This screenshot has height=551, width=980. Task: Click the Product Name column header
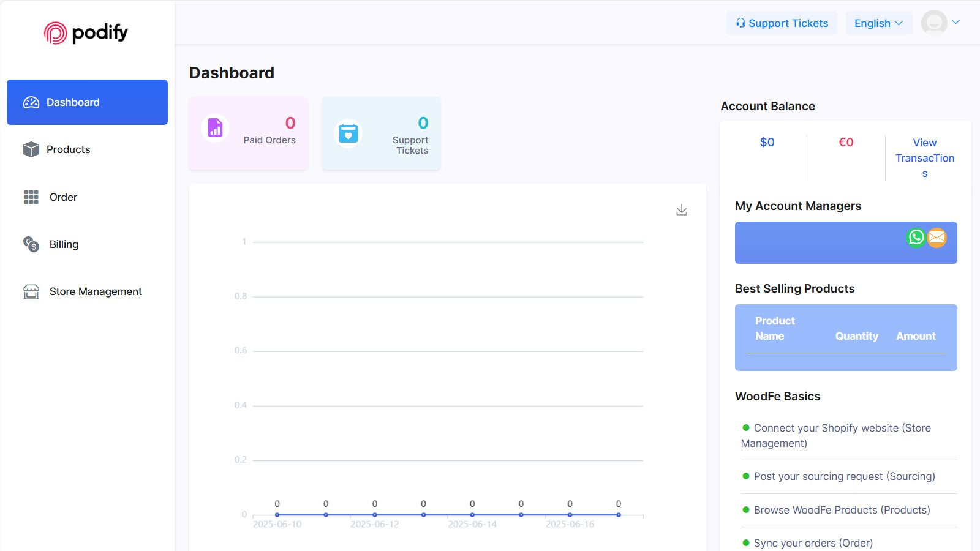coord(775,328)
